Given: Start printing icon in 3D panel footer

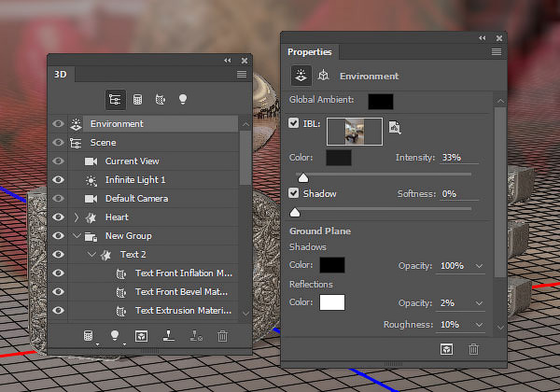Looking at the screenshot, I should (169, 336).
